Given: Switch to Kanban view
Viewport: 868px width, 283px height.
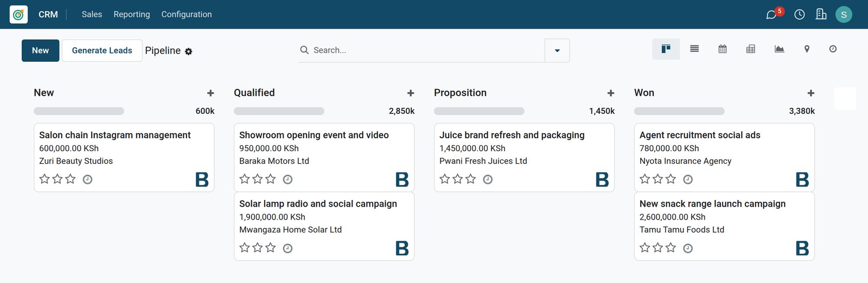Looking at the screenshot, I should tap(666, 49).
